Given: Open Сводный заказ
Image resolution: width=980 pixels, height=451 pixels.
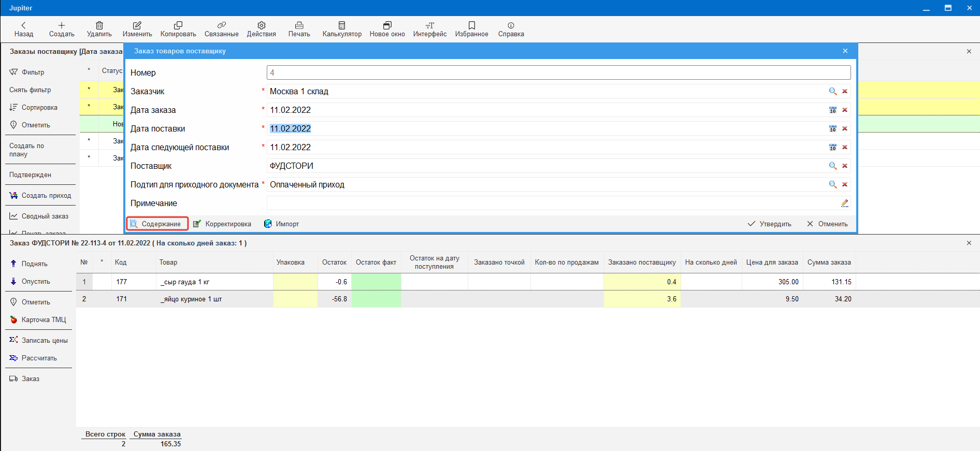Looking at the screenshot, I should click(x=39, y=216).
